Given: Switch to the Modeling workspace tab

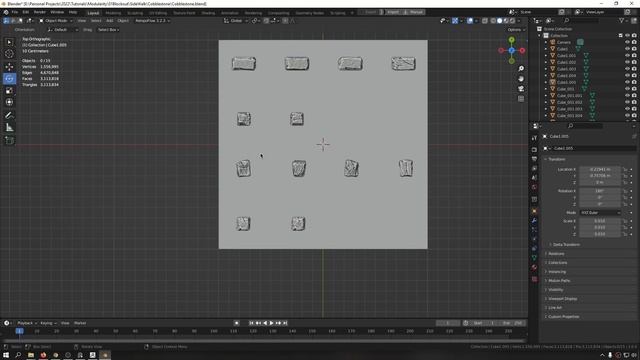Looking at the screenshot, I should pyautogui.click(x=113, y=13).
